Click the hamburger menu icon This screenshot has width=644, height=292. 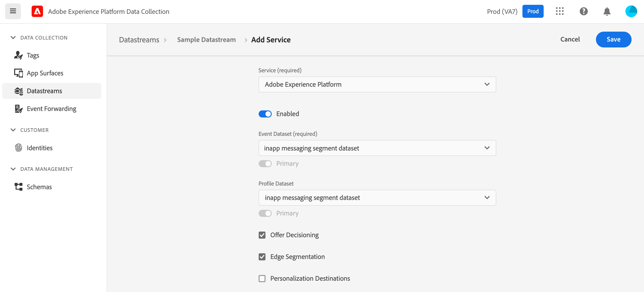[13, 11]
